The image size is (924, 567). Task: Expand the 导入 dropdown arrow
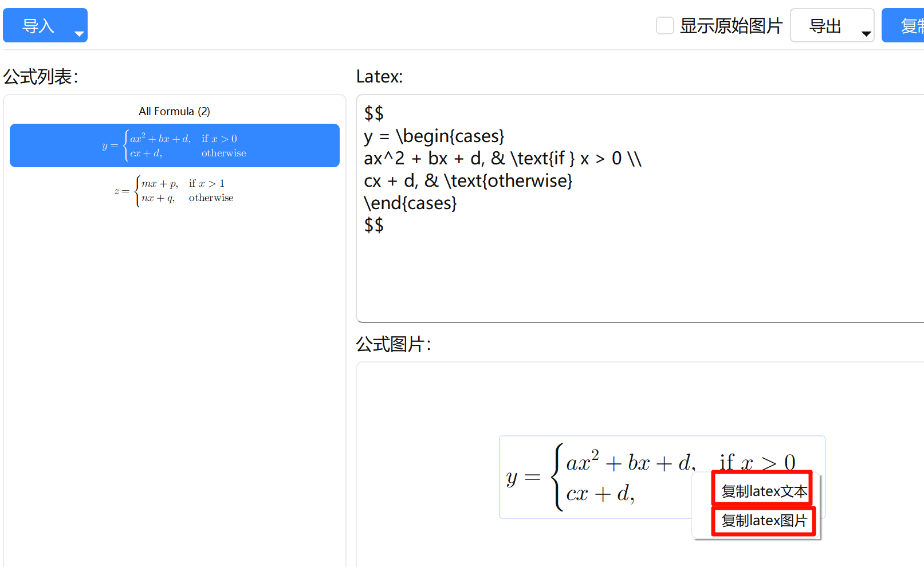[79, 34]
